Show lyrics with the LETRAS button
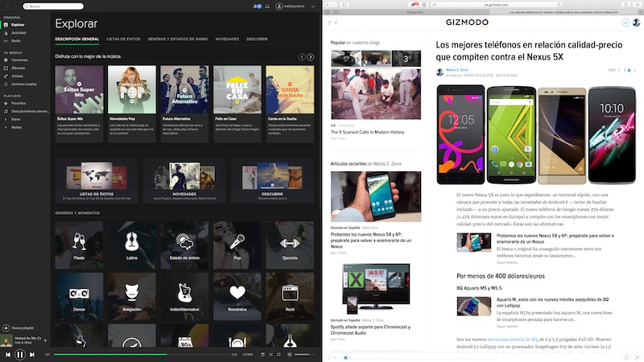The image size is (644, 362). tap(248, 354)
